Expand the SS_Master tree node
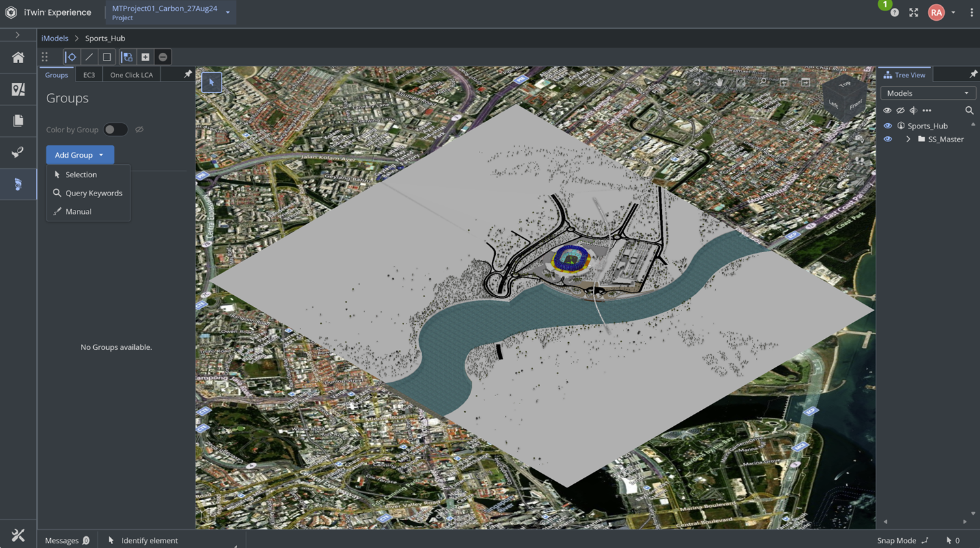Screen dimensions: 980x548 [908, 139]
